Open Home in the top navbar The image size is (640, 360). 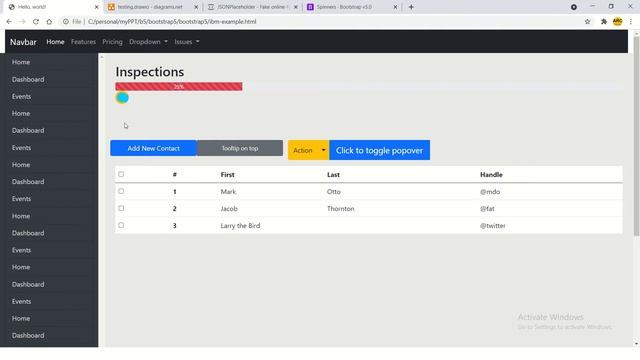(55, 42)
